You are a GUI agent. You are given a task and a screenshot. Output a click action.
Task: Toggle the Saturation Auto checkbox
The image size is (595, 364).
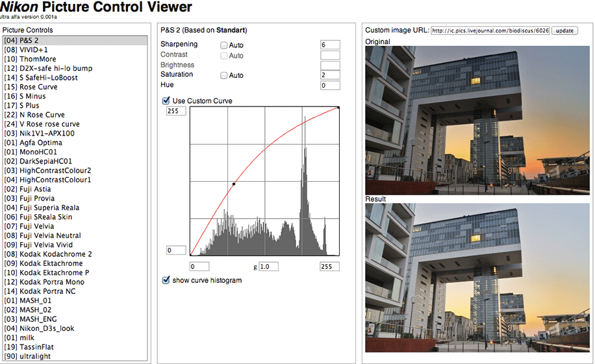pos(224,75)
